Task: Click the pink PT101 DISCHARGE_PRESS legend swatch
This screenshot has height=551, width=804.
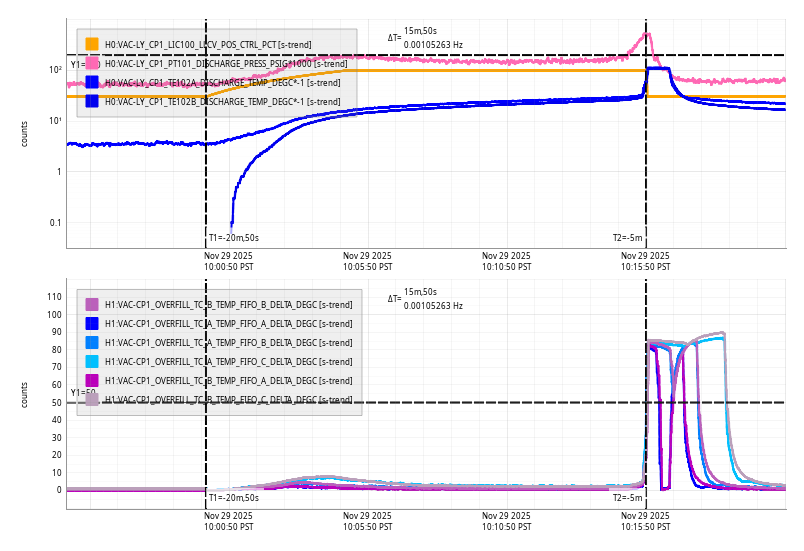Action: [92, 63]
